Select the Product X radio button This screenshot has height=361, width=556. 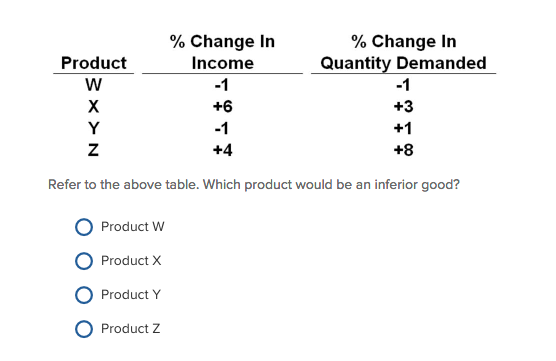[x=84, y=261]
